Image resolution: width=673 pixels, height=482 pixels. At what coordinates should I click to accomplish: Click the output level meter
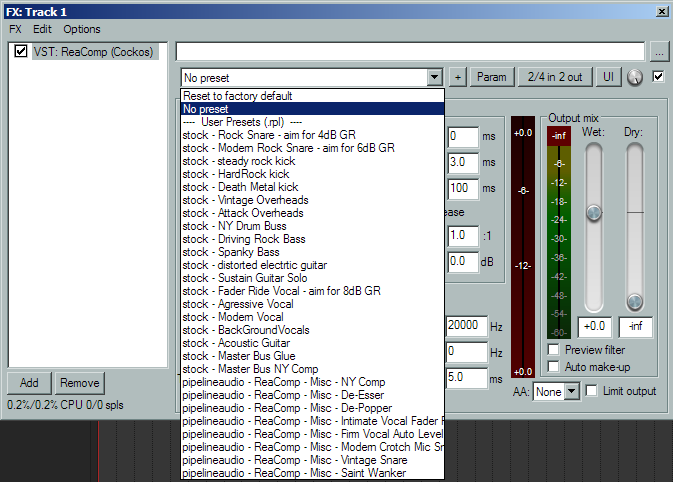pyautogui.click(x=559, y=232)
